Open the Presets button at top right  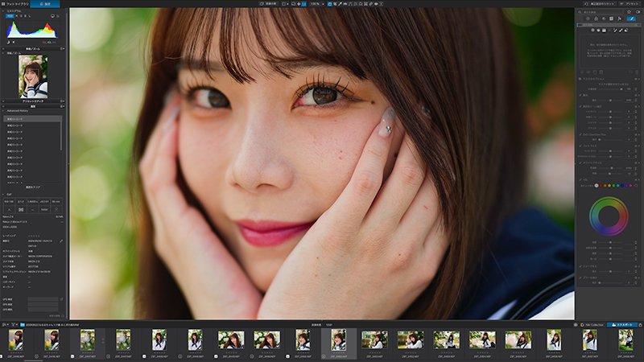tap(630, 4)
